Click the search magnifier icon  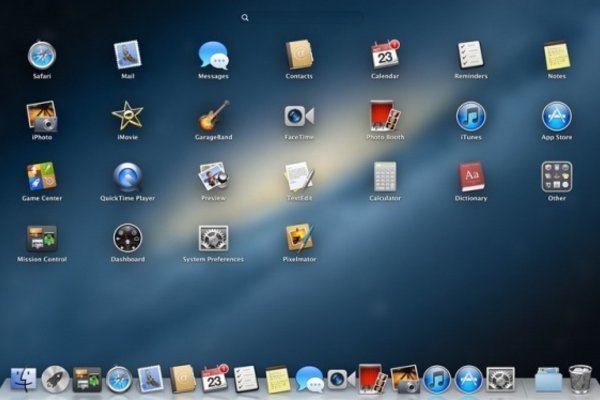pyautogui.click(x=245, y=18)
